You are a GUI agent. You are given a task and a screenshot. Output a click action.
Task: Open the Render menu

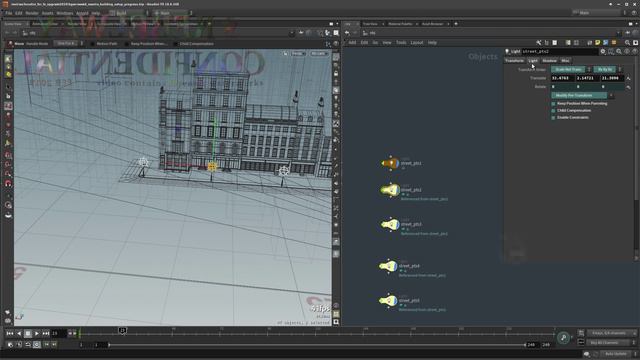32,13
